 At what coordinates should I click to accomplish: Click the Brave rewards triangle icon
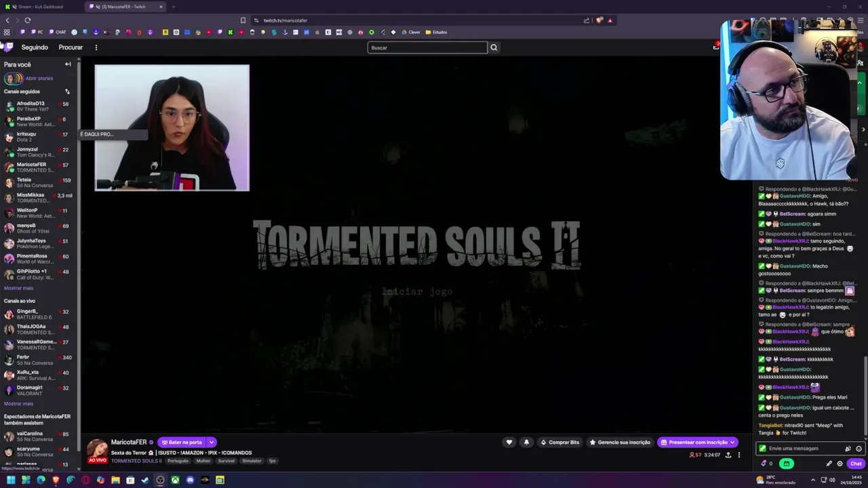610,20
